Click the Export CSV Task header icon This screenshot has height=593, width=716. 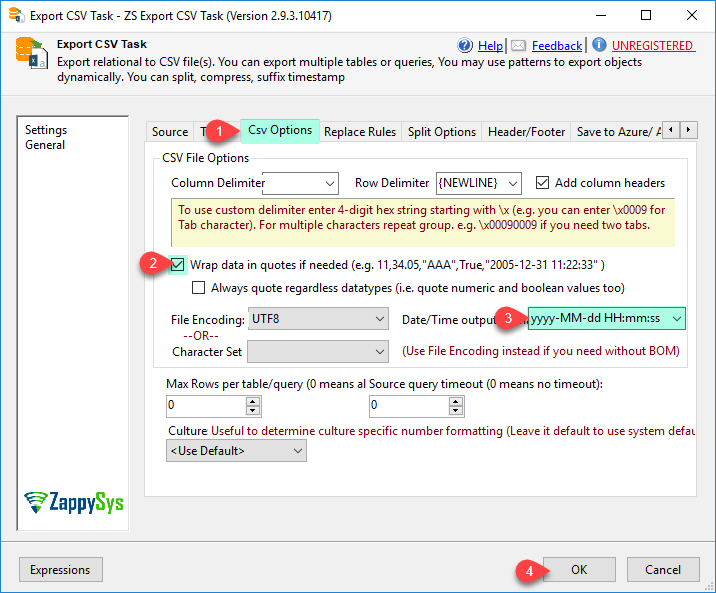[x=31, y=53]
